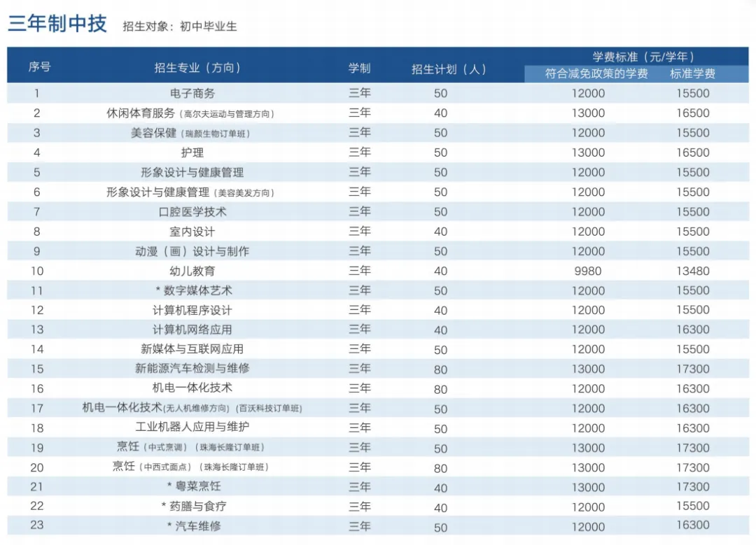Click the 学费标准（元/学年） header
756x545 pixels.
[643, 57]
